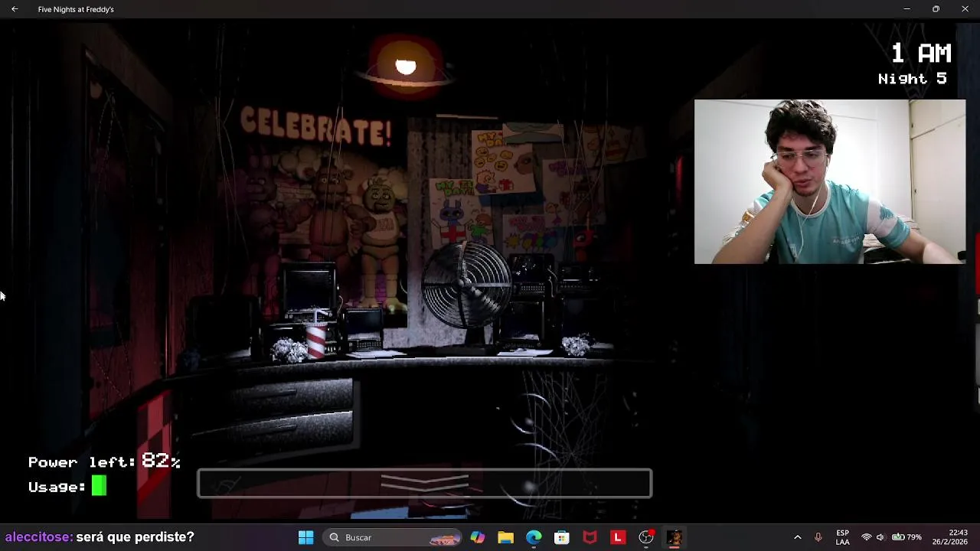
Task: Open Microsoft Edge from the taskbar
Action: click(534, 537)
